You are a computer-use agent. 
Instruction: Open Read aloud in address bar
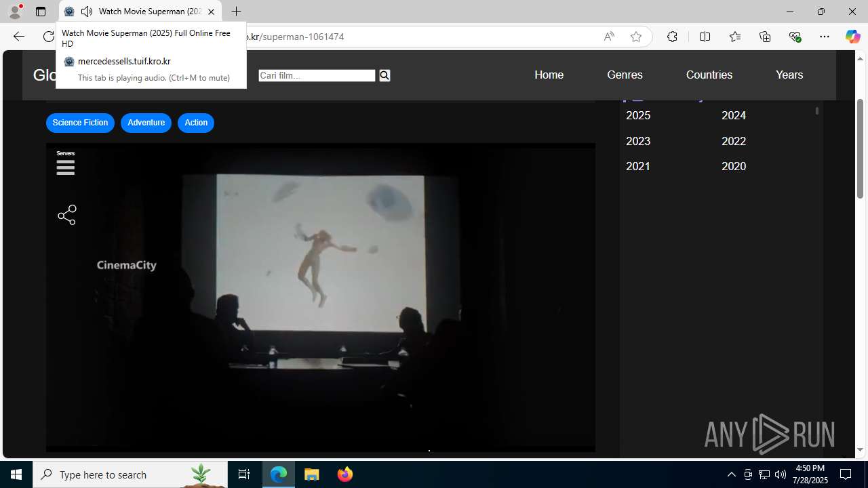click(609, 37)
